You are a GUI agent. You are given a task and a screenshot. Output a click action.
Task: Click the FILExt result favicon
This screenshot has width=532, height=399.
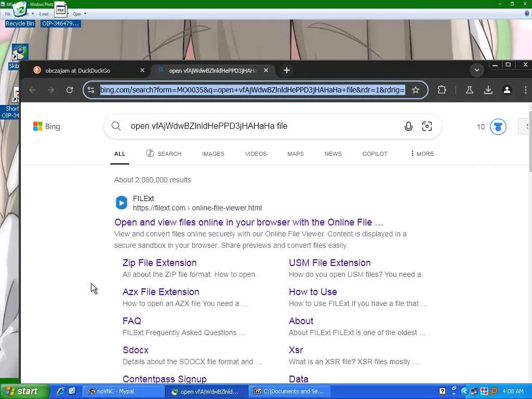pyautogui.click(x=122, y=203)
